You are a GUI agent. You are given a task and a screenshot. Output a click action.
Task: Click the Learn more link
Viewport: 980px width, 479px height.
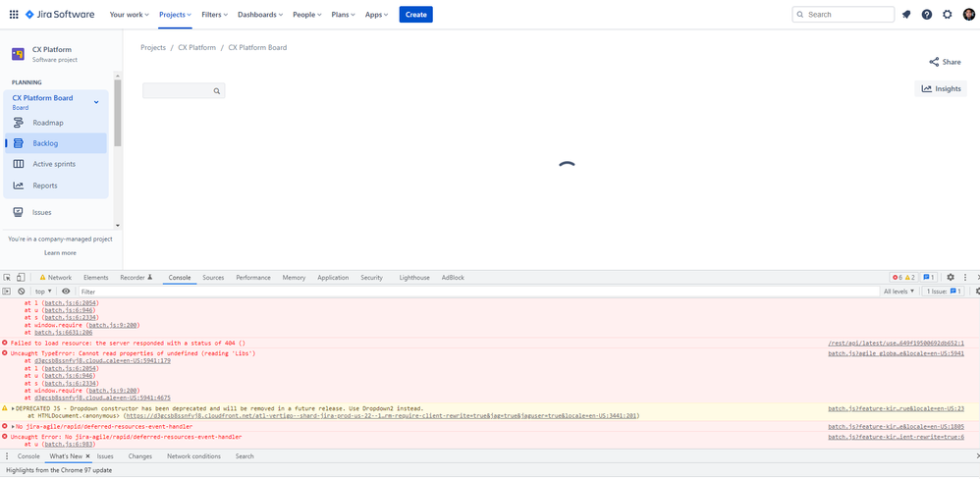[x=60, y=253]
